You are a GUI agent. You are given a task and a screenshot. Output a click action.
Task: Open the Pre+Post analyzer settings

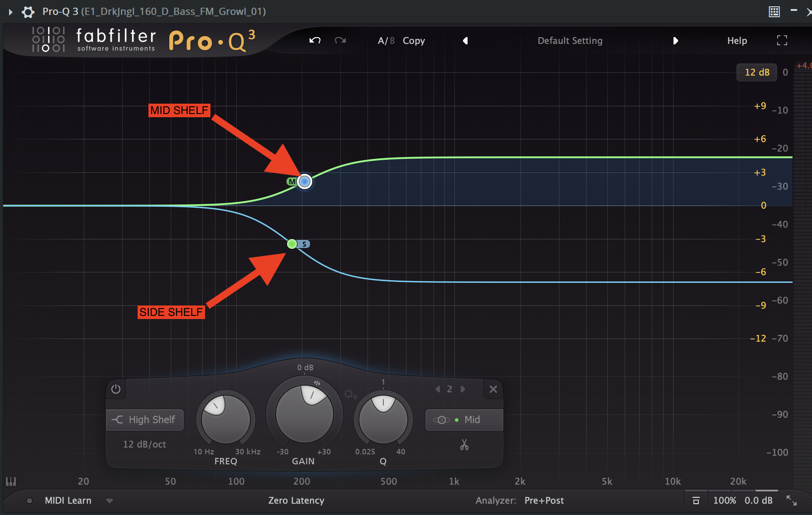(x=544, y=501)
